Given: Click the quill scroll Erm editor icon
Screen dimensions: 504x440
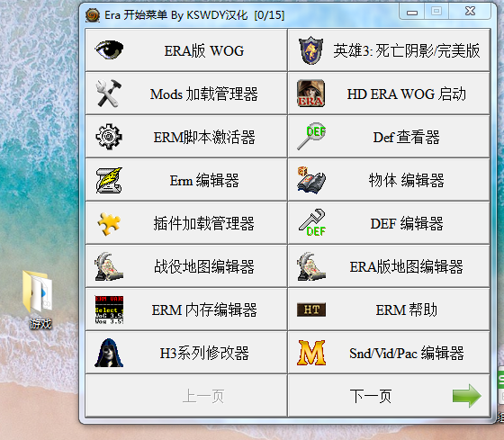Looking at the screenshot, I should [109, 180].
